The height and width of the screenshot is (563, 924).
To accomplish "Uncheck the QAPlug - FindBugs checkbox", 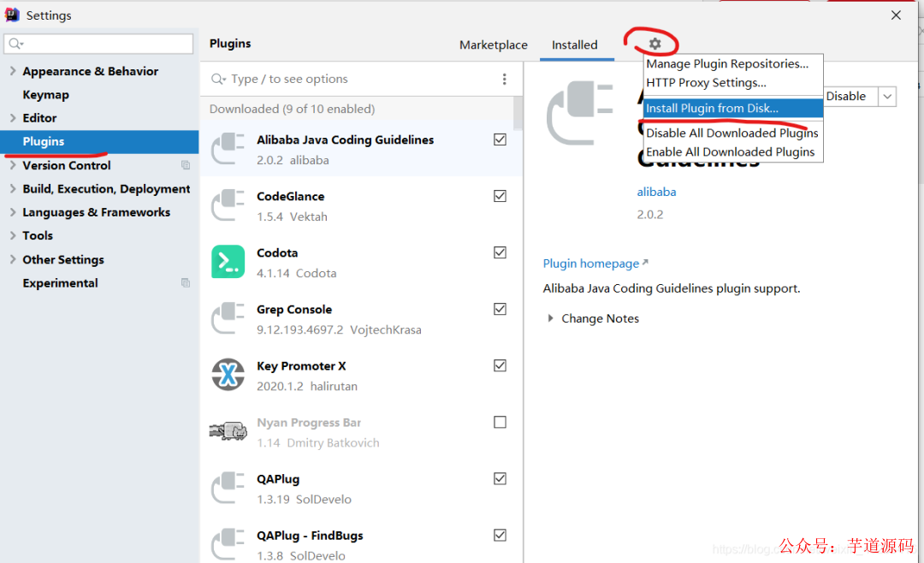I will coord(500,536).
